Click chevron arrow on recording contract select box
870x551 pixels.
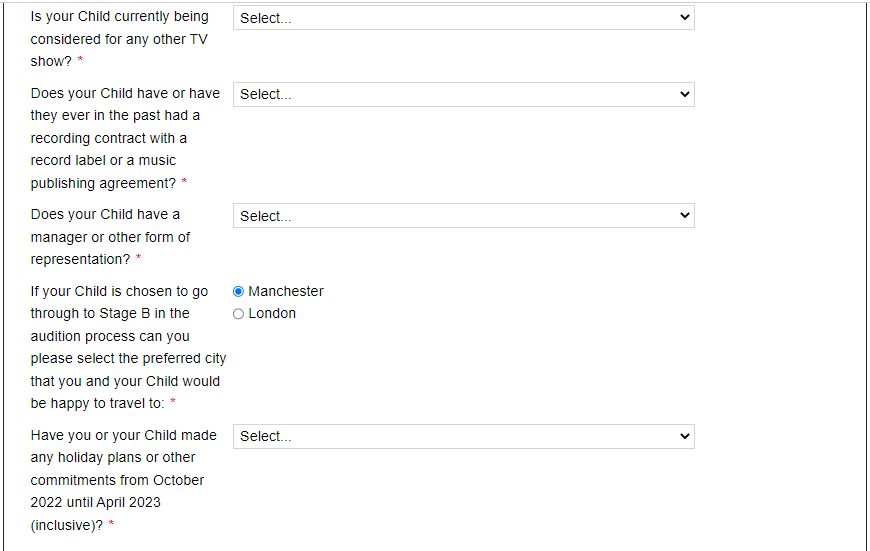click(685, 94)
